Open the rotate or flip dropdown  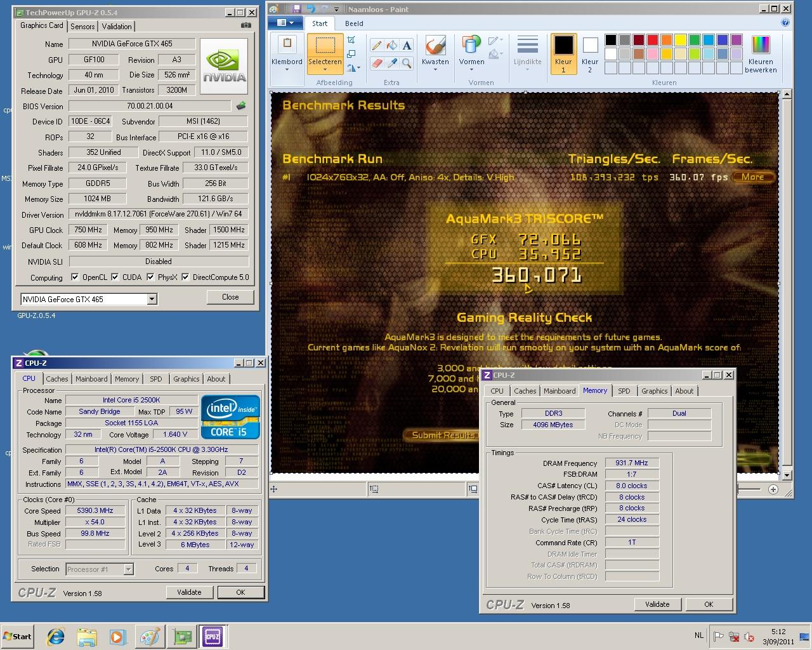pos(354,67)
